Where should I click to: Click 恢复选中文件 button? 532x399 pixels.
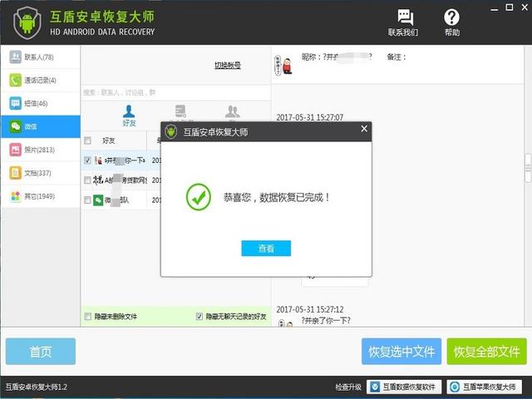[401, 352]
